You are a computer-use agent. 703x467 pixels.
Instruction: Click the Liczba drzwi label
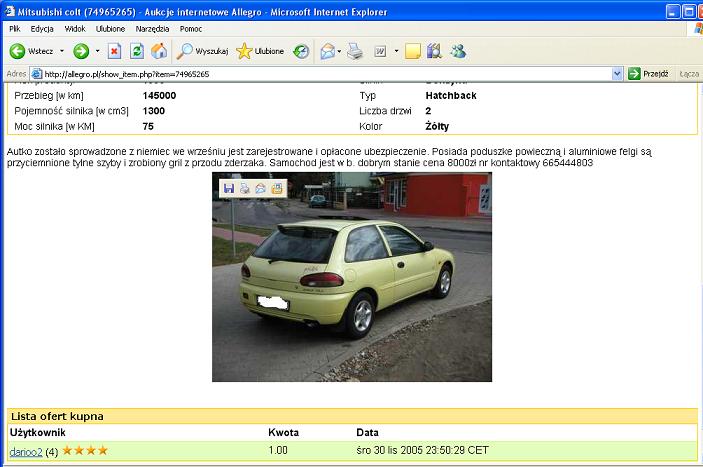(x=385, y=111)
